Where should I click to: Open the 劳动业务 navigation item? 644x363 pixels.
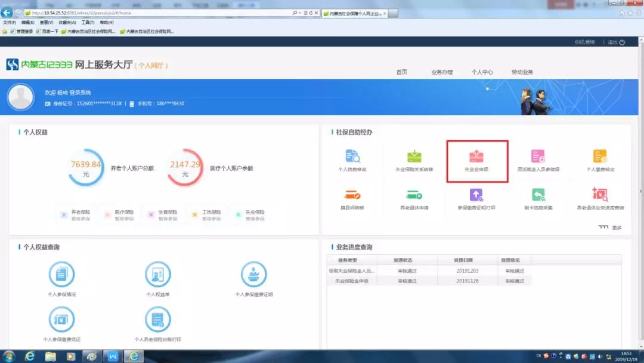[522, 72]
